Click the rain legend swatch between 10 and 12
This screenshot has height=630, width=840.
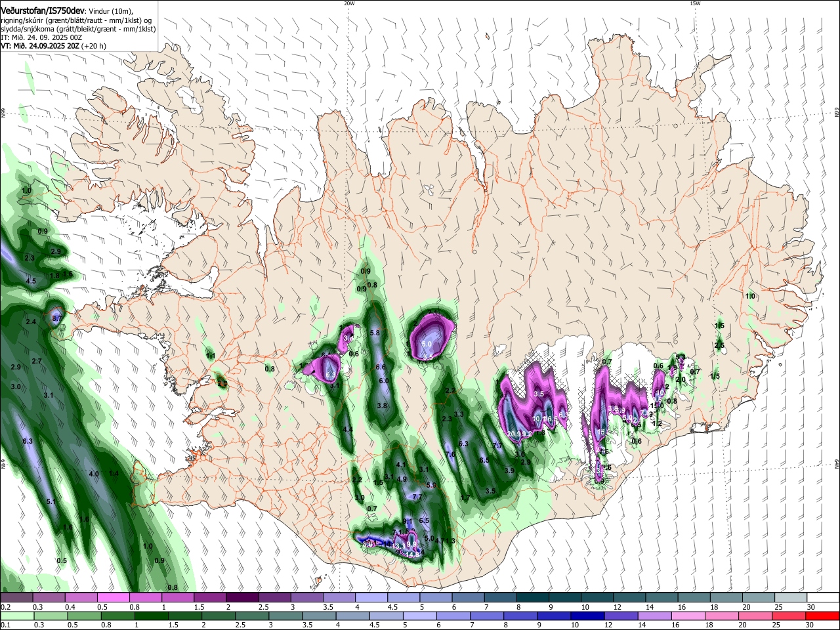pos(586,615)
